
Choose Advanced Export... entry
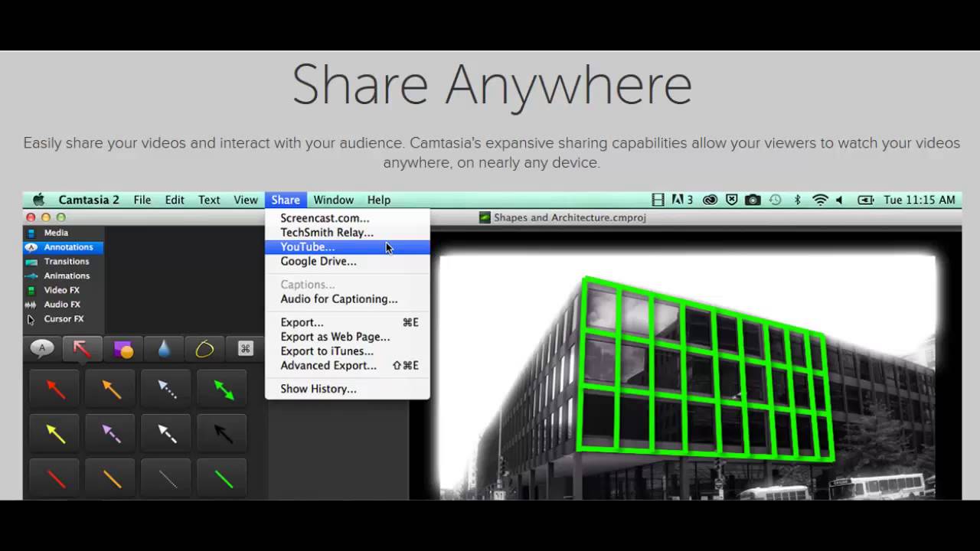coord(348,366)
